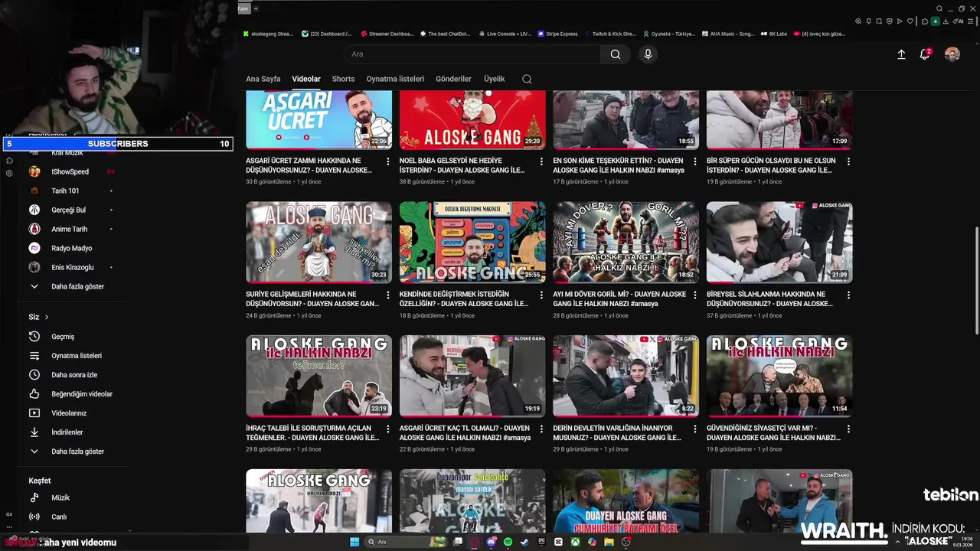Open options menu for GÜVENDİĞİNİZ SİYASETÇİ video

[848, 429]
